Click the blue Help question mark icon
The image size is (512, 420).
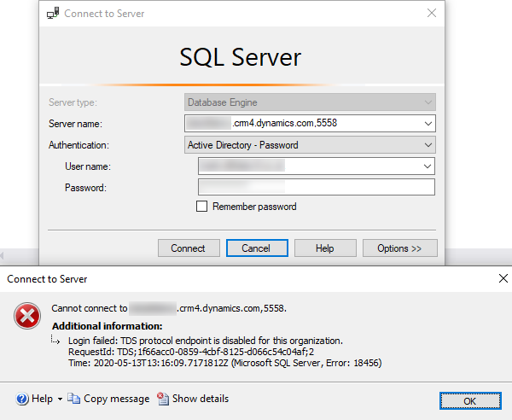21,399
